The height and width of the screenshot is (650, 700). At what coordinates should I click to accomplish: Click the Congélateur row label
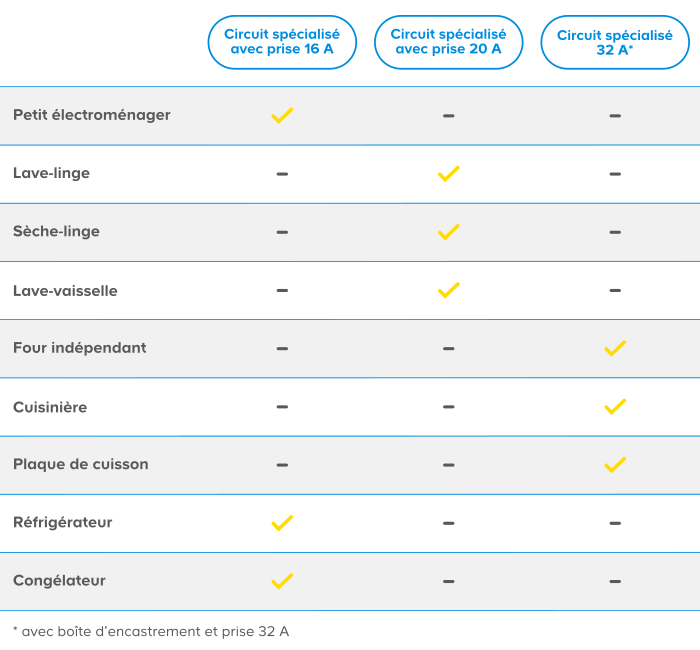pos(59,581)
